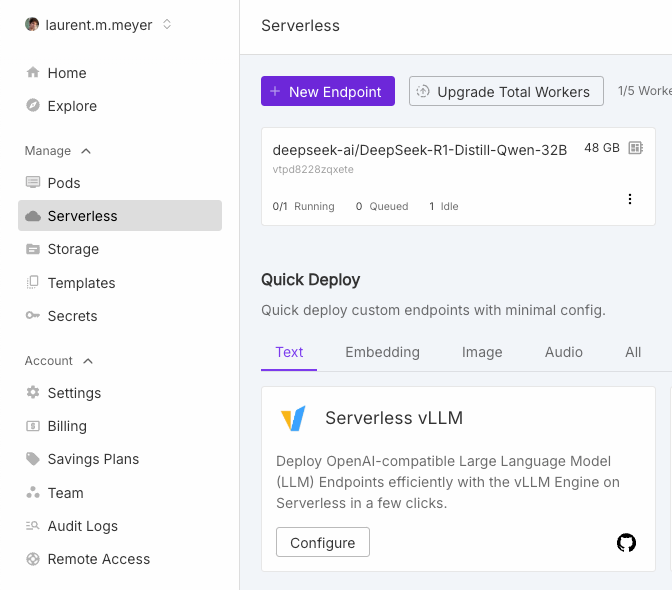
Task: Create a New Endpoint
Action: (328, 91)
